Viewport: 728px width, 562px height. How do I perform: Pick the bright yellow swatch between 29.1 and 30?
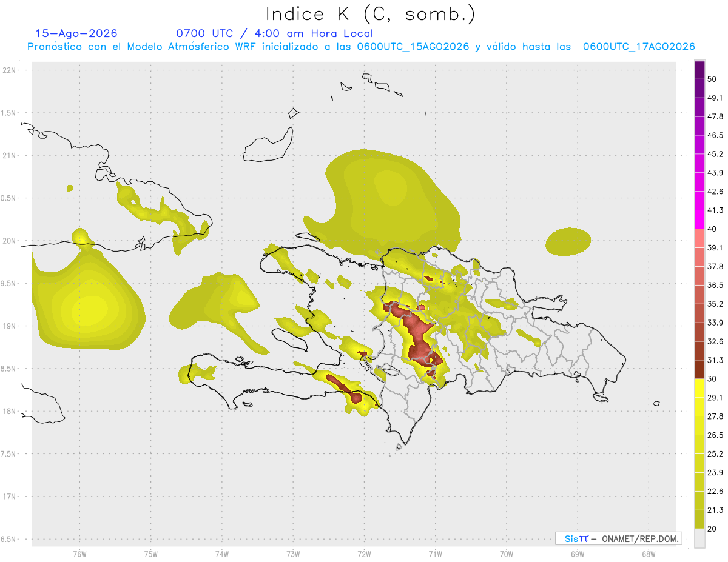pyautogui.click(x=699, y=389)
